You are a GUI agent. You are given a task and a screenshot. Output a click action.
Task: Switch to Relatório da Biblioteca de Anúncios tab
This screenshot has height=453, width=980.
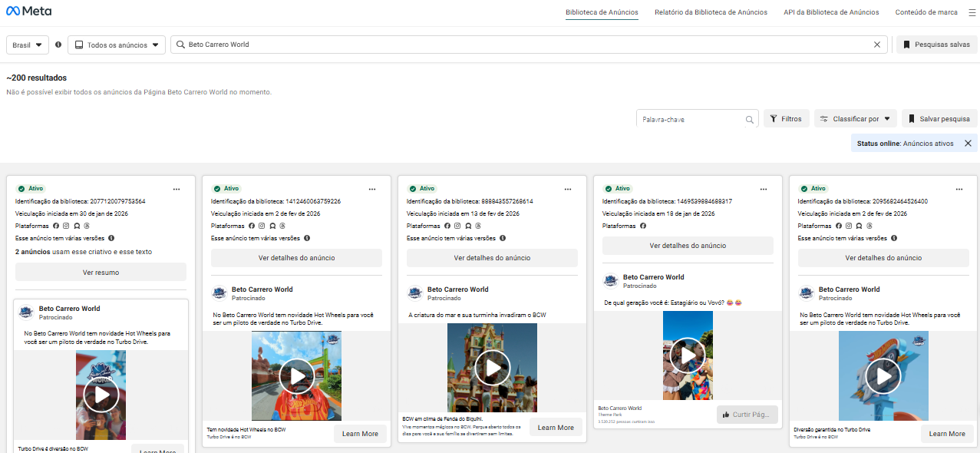coord(711,12)
